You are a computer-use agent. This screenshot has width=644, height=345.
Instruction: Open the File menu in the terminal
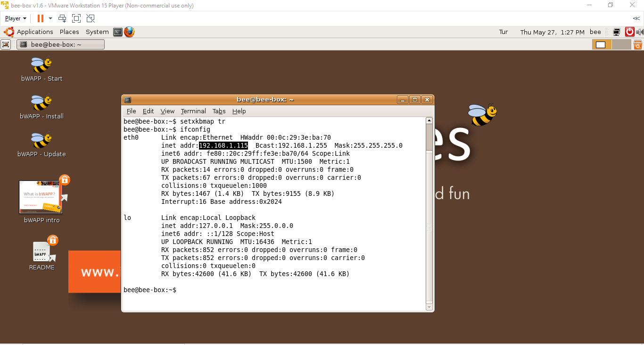point(132,111)
